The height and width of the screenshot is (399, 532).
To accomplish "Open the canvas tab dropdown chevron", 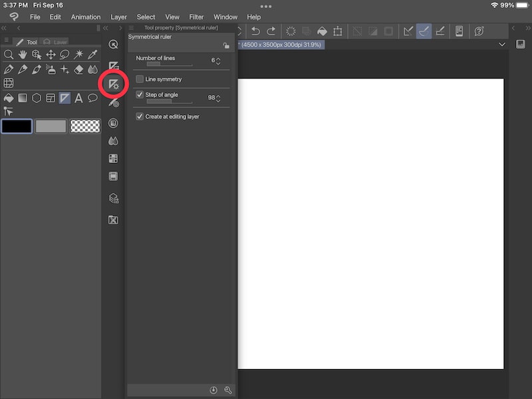I will pyautogui.click(x=502, y=44).
